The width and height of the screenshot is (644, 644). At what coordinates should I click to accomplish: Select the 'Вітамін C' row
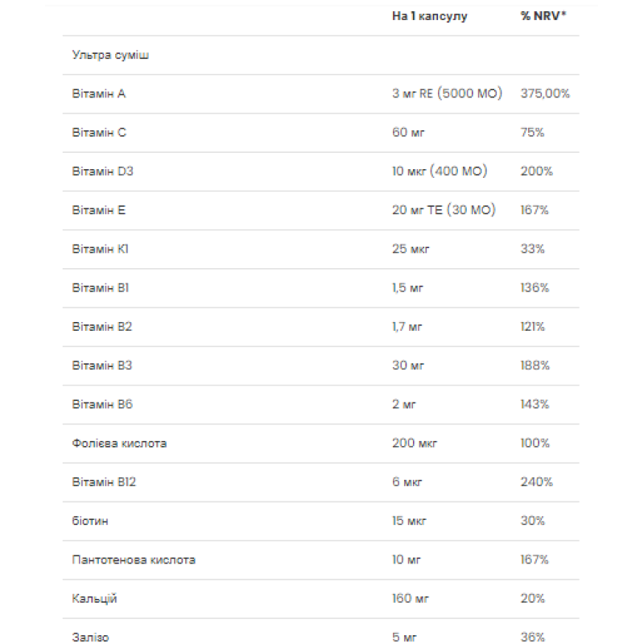point(320,133)
